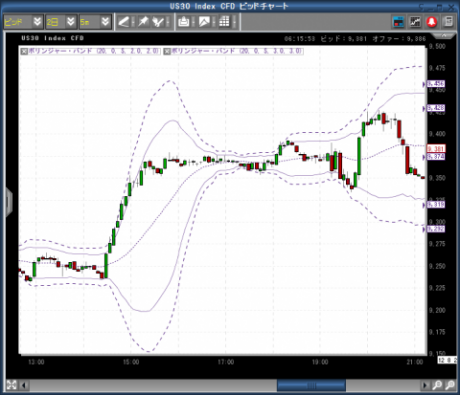The height and width of the screenshot is (395, 460).
Task: Open the calculator icon
Action: pyautogui.click(x=449, y=22)
